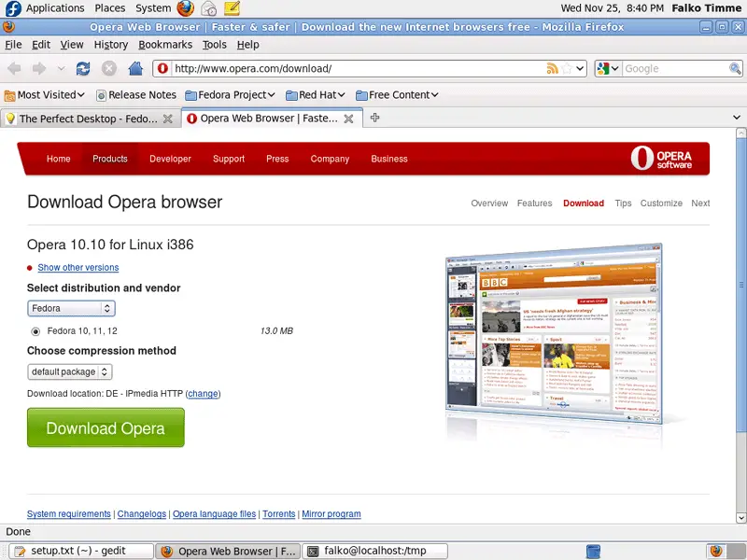
Task: Click the green Download Opera button
Action: point(106,427)
